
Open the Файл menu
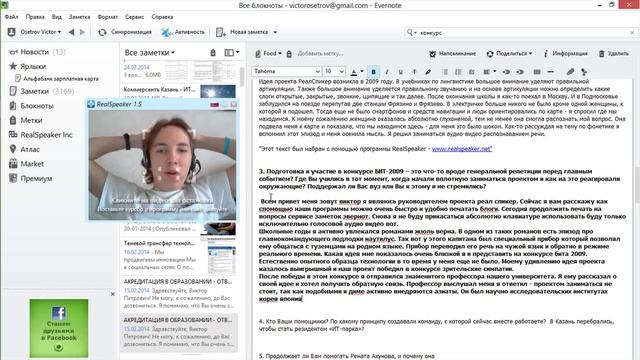(x=11, y=17)
